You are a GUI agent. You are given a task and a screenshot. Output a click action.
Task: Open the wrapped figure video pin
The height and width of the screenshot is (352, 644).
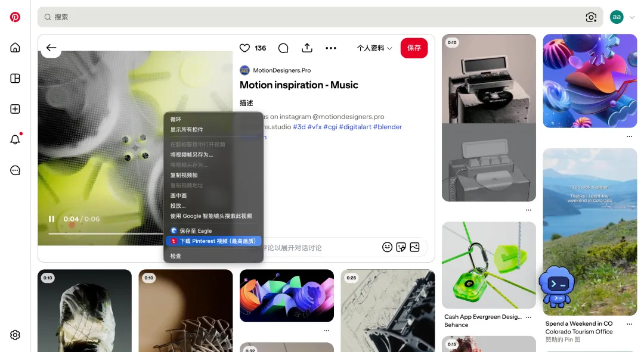(85, 310)
